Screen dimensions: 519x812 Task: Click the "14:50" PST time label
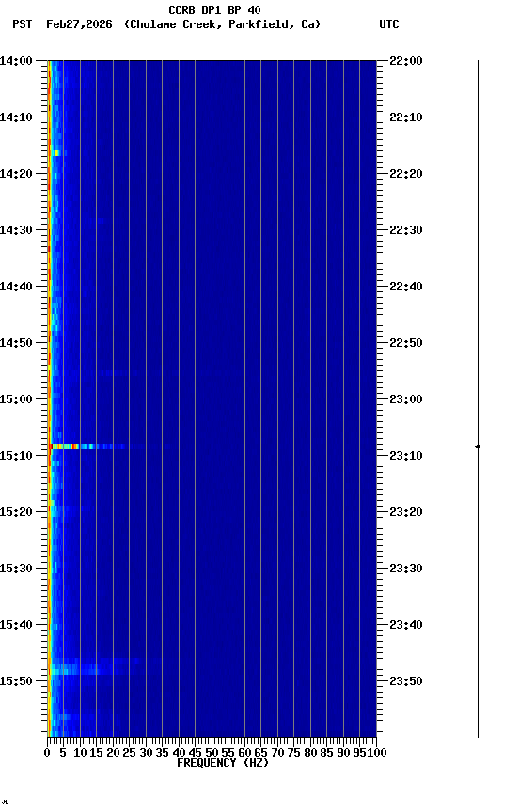[16, 343]
